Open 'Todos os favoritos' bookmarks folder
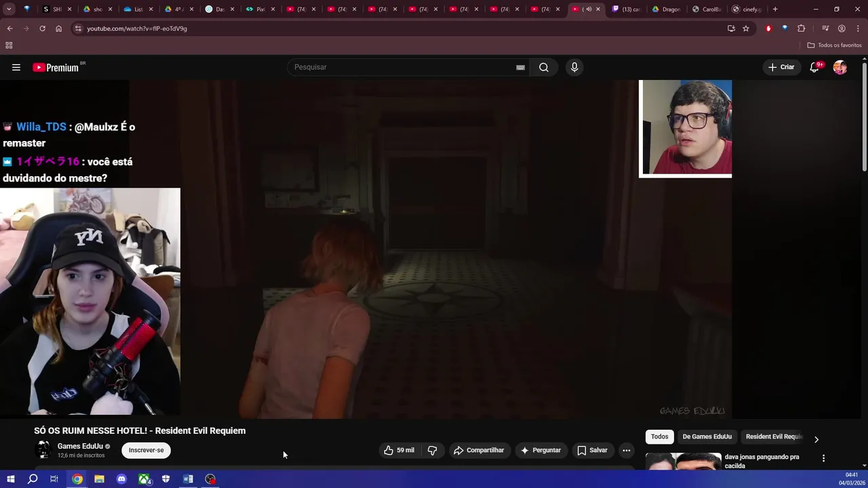Image resolution: width=868 pixels, height=488 pixels. [x=834, y=45]
